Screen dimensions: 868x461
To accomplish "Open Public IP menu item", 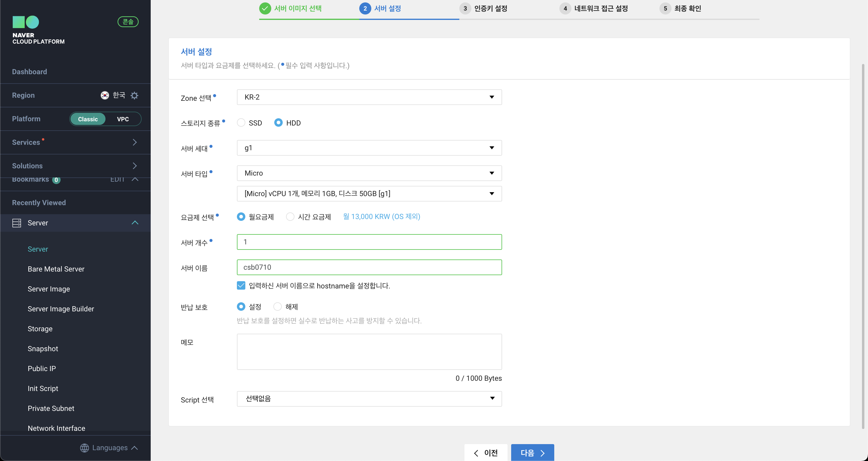I will pos(42,369).
